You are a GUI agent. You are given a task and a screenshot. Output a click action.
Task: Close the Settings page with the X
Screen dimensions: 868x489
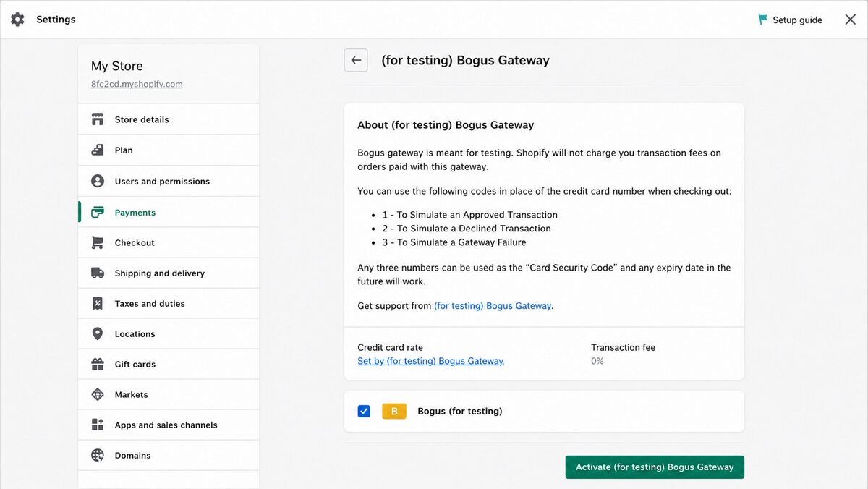(x=851, y=20)
